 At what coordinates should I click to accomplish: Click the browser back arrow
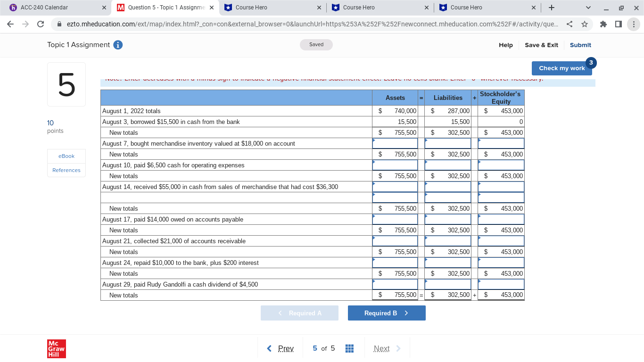click(x=10, y=24)
